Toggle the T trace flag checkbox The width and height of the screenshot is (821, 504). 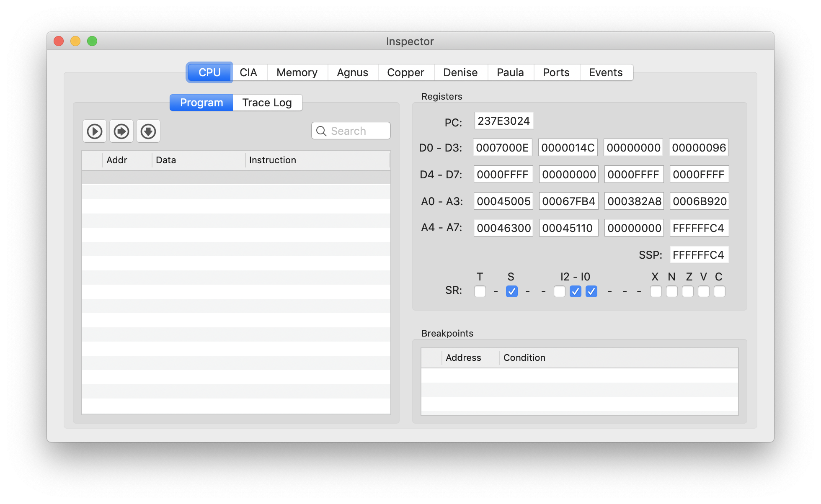click(480, 291)
